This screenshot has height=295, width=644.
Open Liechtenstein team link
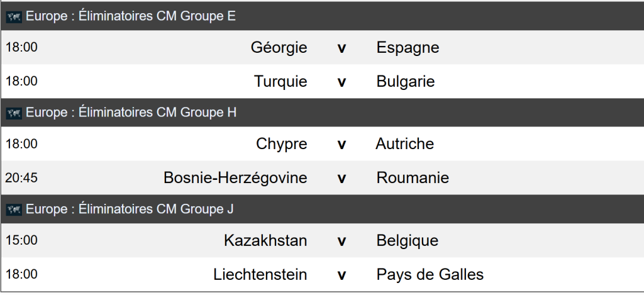pyautogui.click(x=260, y=274)
